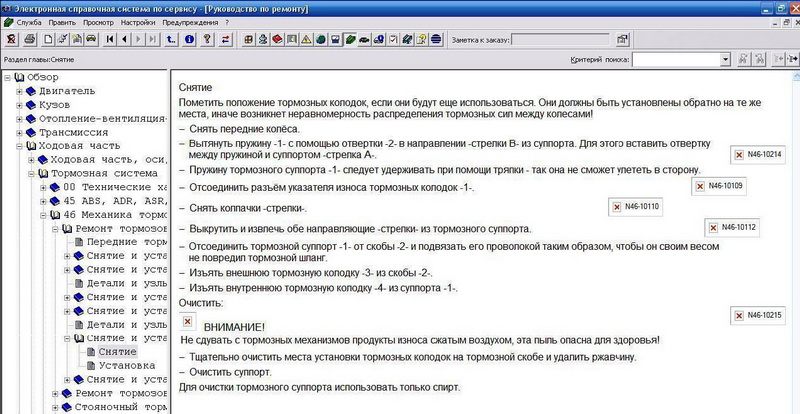Expand the 45 ABS, ADR, ASR node

(x=43, y=201)
